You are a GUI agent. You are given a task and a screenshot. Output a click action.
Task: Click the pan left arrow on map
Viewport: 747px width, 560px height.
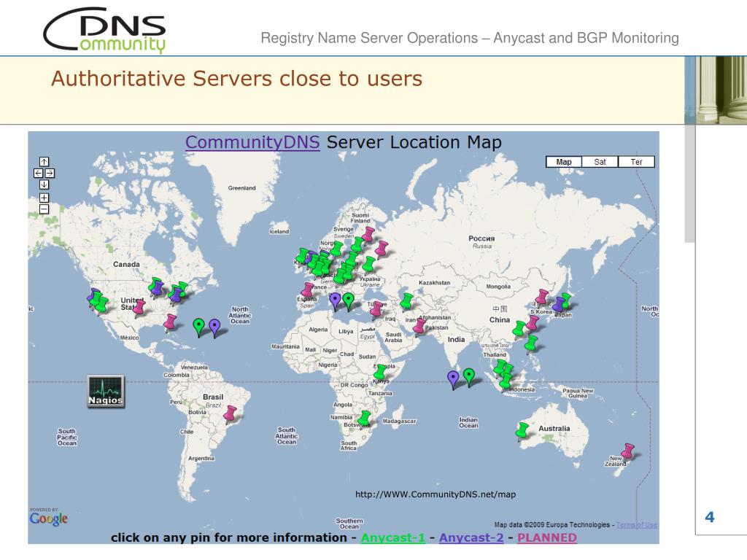pyautogui.click(x=38, y=174)
